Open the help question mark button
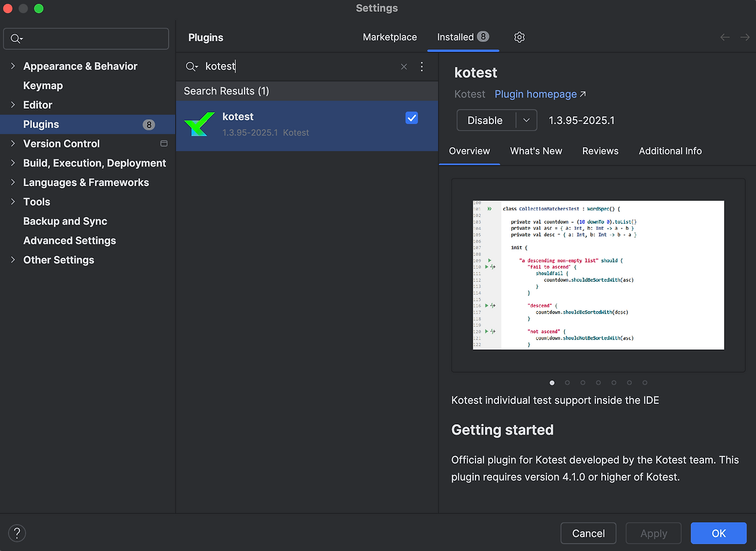The image size is (756, 551). [x=17, y=533]
